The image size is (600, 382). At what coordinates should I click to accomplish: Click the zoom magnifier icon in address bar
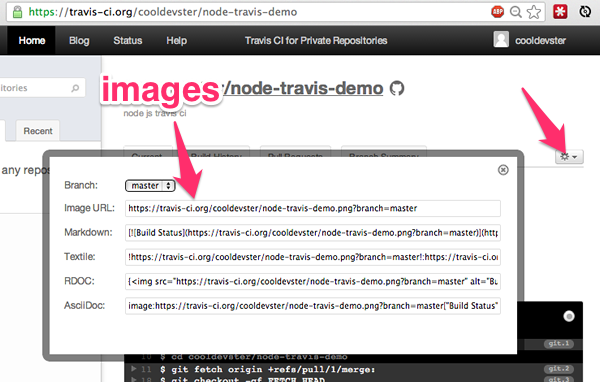[516, 12]
